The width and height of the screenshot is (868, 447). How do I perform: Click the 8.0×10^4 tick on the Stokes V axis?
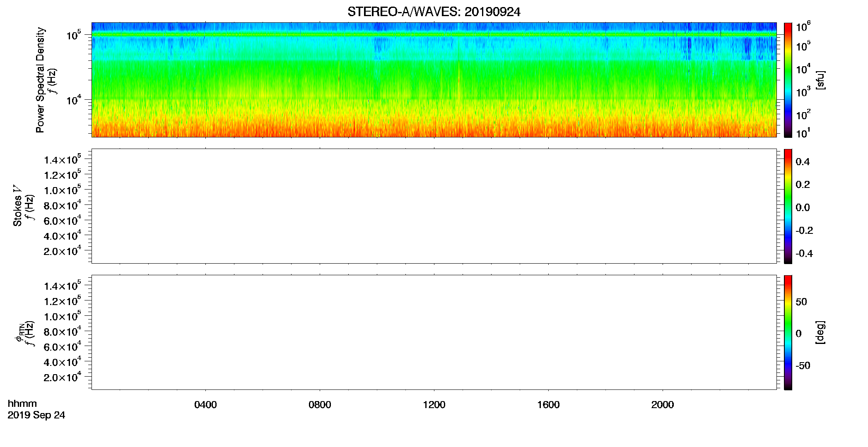tap(63, 205)
